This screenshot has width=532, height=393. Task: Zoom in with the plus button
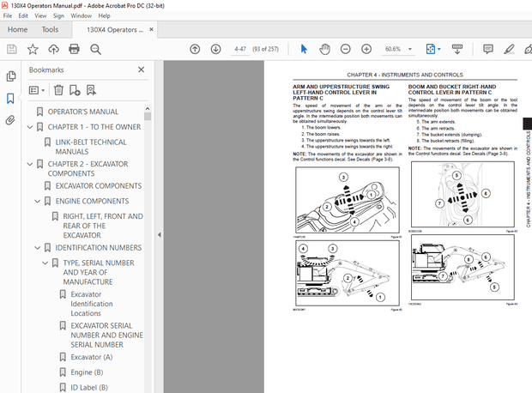click(x=366, y=49)
